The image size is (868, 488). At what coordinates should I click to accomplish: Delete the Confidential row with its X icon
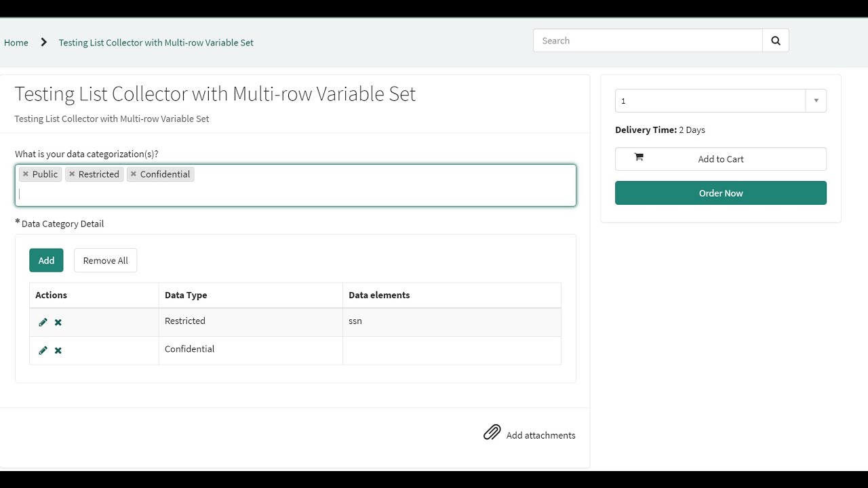[x=58, y=350]
